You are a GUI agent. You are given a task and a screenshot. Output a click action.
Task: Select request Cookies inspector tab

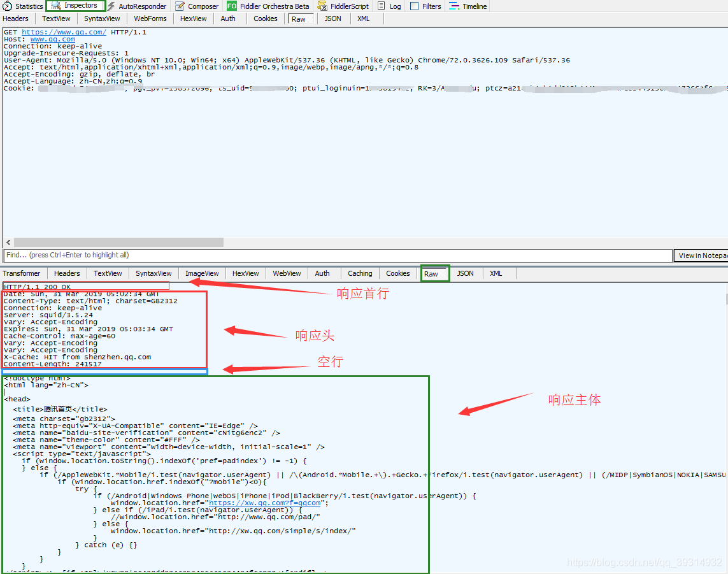pyautogui.click(x=265, y=18)
